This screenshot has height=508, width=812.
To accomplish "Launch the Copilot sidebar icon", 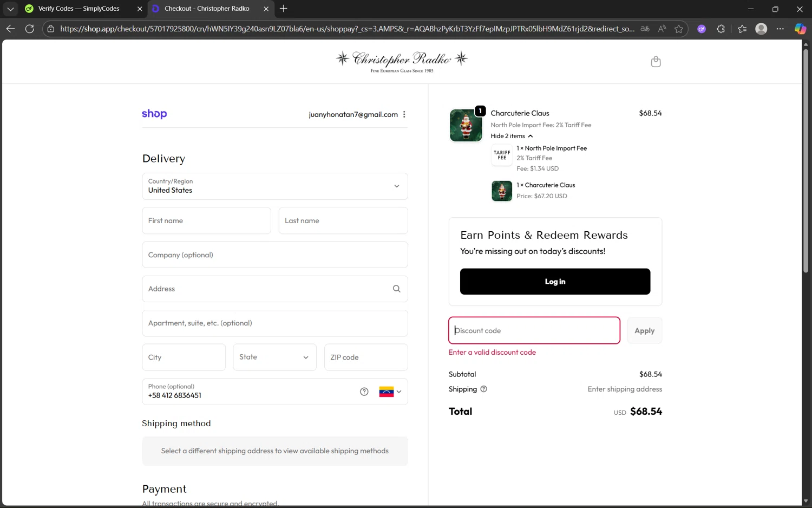I will click(800, 29).
